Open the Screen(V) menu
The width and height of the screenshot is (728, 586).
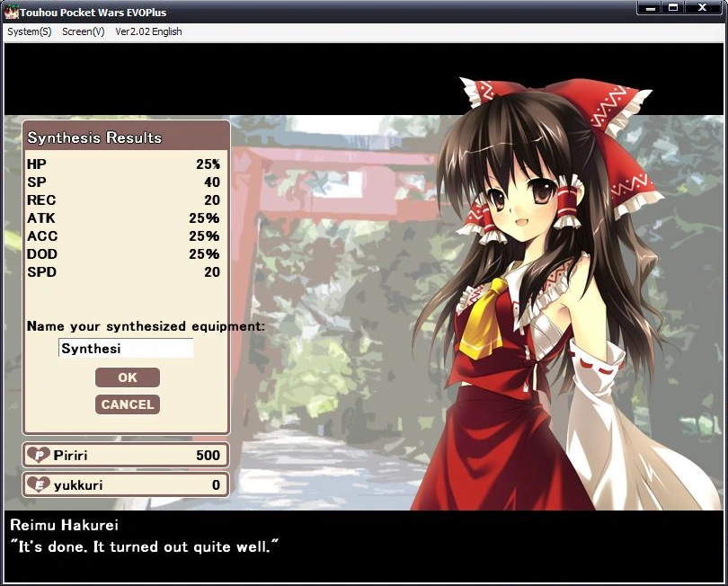(x=84, y=31)
